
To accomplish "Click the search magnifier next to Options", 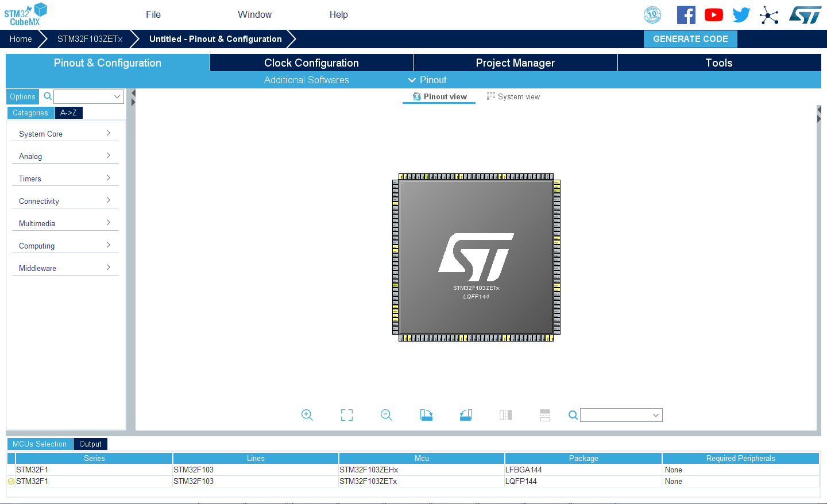I will tap(48, 96).
